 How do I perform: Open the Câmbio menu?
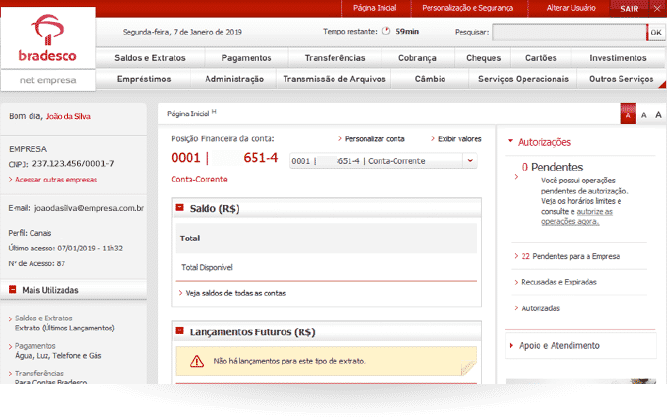[430, 79]
